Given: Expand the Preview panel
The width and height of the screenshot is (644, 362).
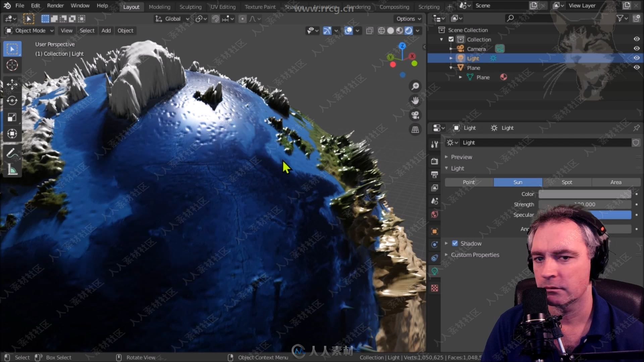Looking at the screenshot, I should pos(446,157).
